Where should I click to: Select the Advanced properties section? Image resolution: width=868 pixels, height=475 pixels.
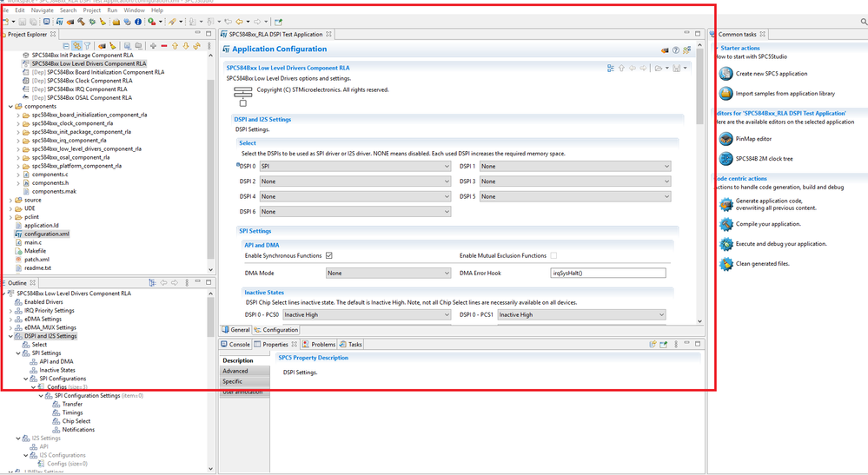click(x=245, y=371)
